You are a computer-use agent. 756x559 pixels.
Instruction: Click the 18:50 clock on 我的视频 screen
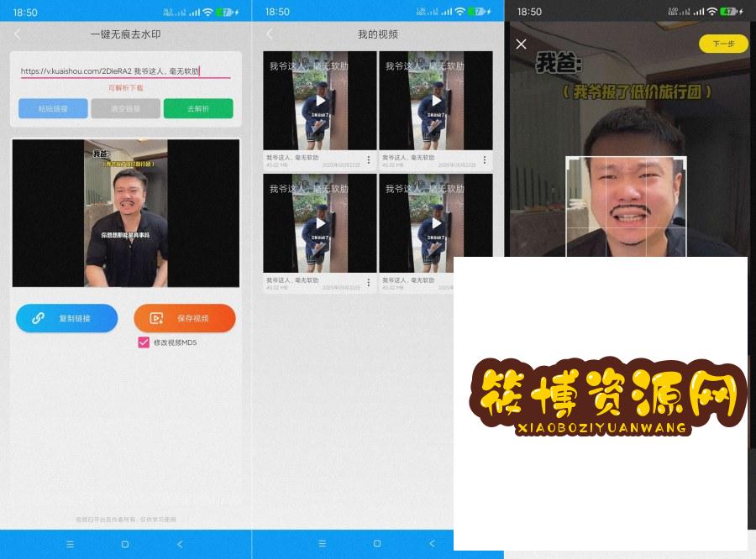(277, 12)
